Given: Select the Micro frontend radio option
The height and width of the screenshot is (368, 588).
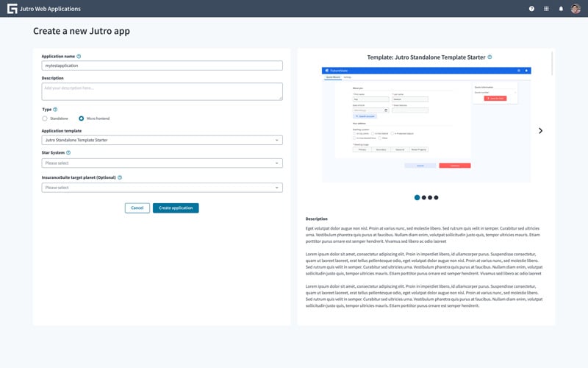Looking at the screenshot, I should 81,118.
